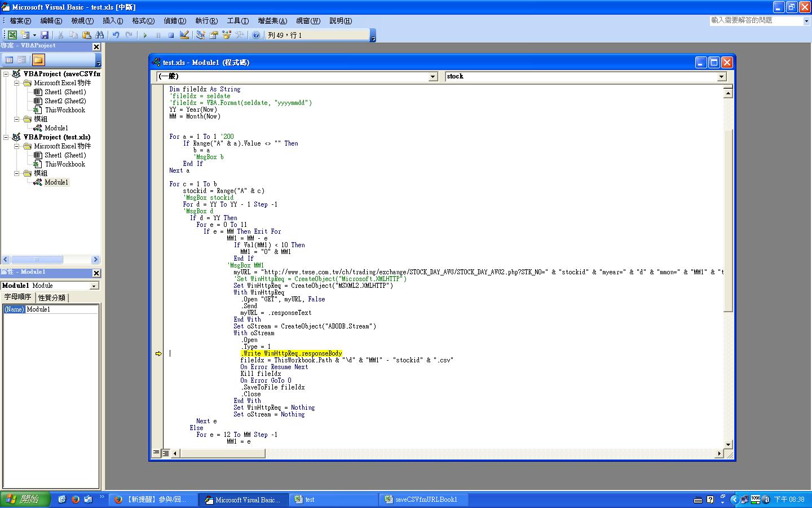Expand hidden system tray icons arrow

coord(734,500)
